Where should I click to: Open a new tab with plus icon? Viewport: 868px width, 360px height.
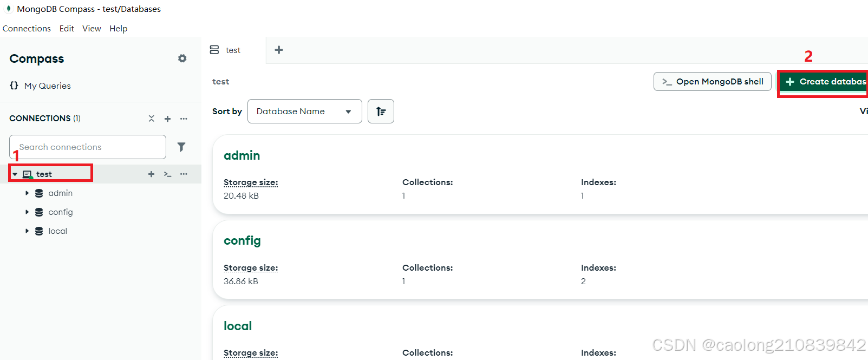click(x=279, y=50)
